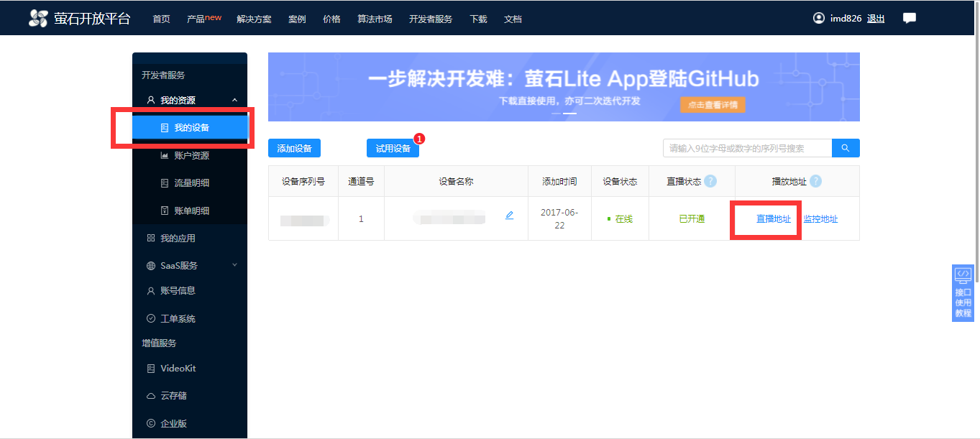
Task: Click the 我的设备 document icon
Action: (x=164, y=128)
